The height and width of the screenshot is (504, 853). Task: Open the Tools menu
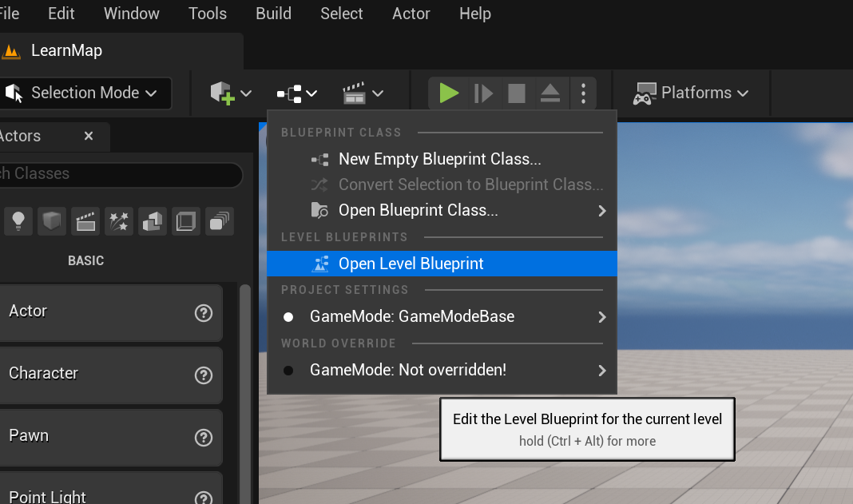coord(208,13)
